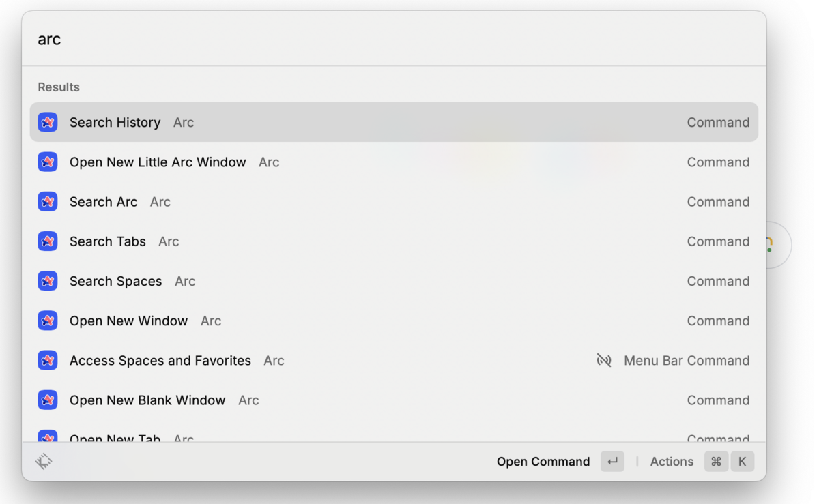Click the Arc icon beside Search Spaces
The image size is (819, 504).
pos(48,280)
